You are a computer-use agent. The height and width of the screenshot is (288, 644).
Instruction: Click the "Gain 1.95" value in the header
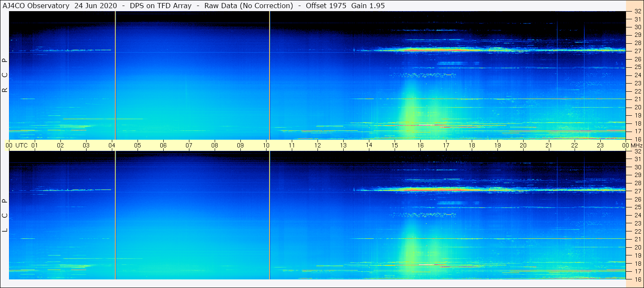pos(368,6)
